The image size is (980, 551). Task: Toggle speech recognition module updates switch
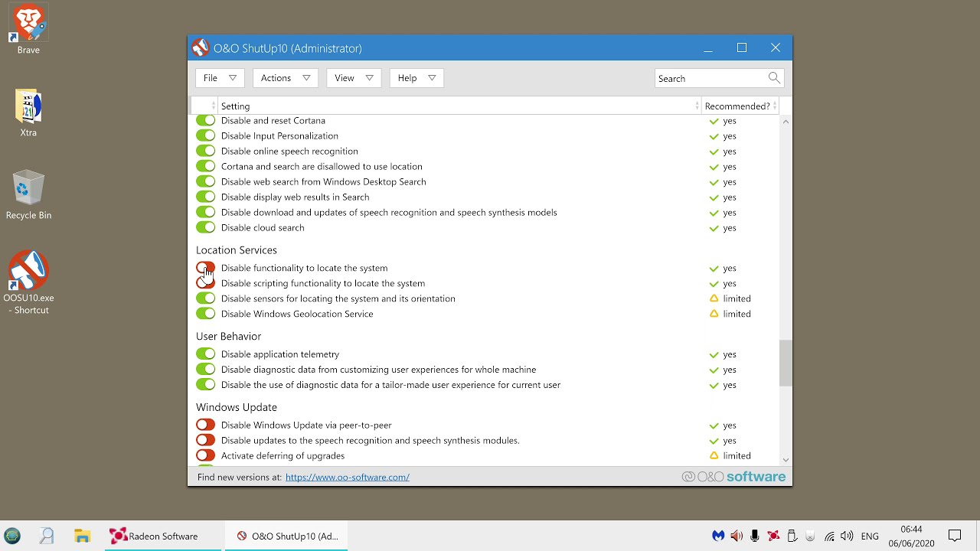pyautogui.click(x=205, y=440)
